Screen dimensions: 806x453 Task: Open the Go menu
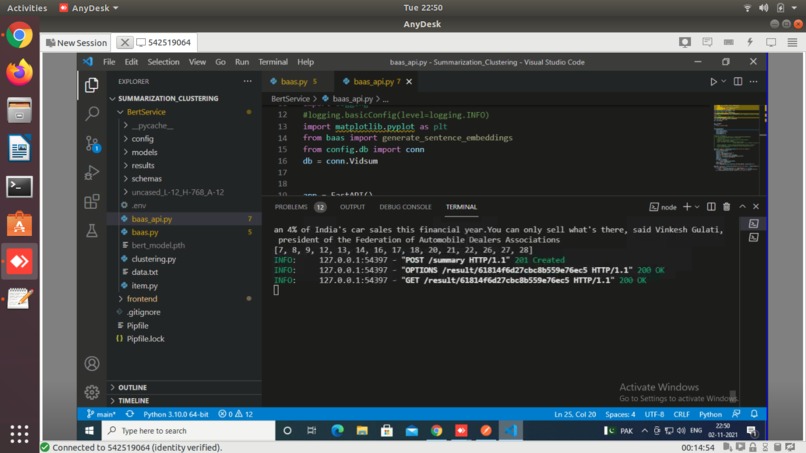click(x=221, y=62)
